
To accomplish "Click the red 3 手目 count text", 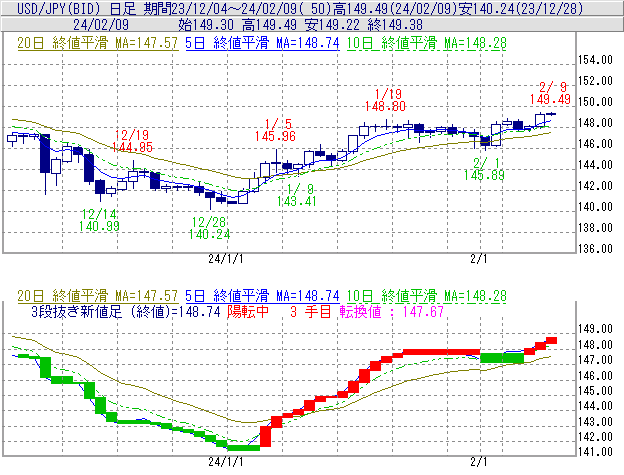I will pyautogui.click(x=310, y=311).
